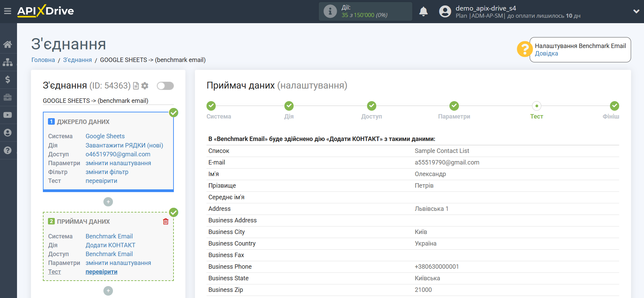Click Петрів surname value
This screenshot has width=644, height=298.
coord(424,186)
